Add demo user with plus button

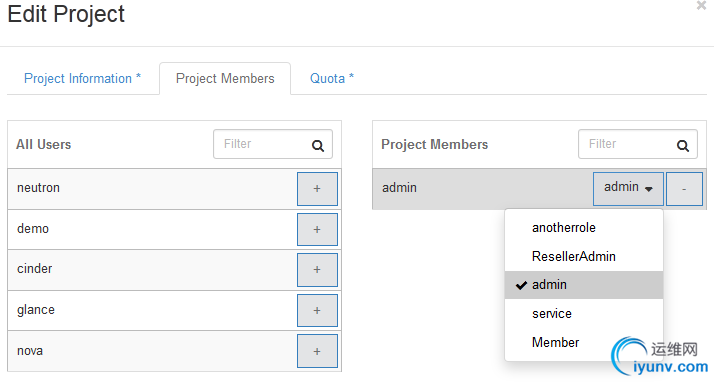[x=317, y=229]
